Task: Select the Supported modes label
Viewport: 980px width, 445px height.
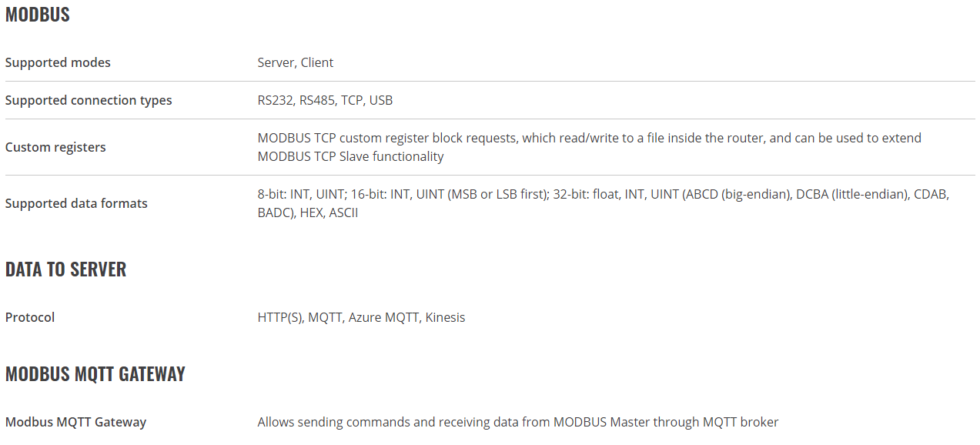Action: [58, 62]
